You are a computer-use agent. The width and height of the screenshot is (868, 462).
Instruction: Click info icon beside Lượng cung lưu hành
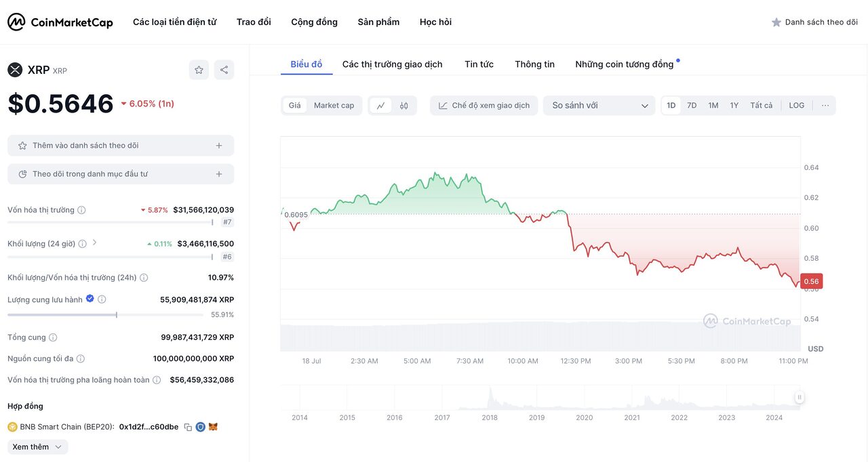pyautogui.click(x=102, y=299)
